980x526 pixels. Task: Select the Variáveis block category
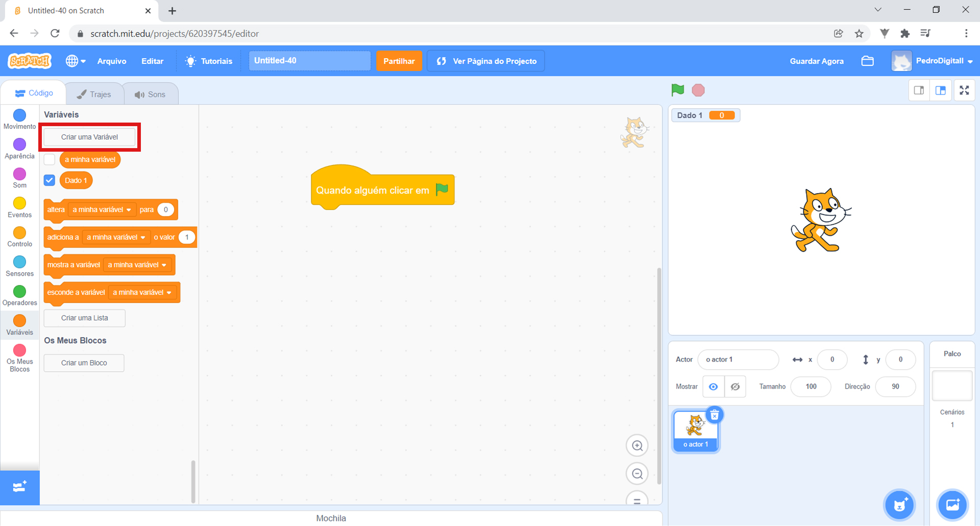19,325
